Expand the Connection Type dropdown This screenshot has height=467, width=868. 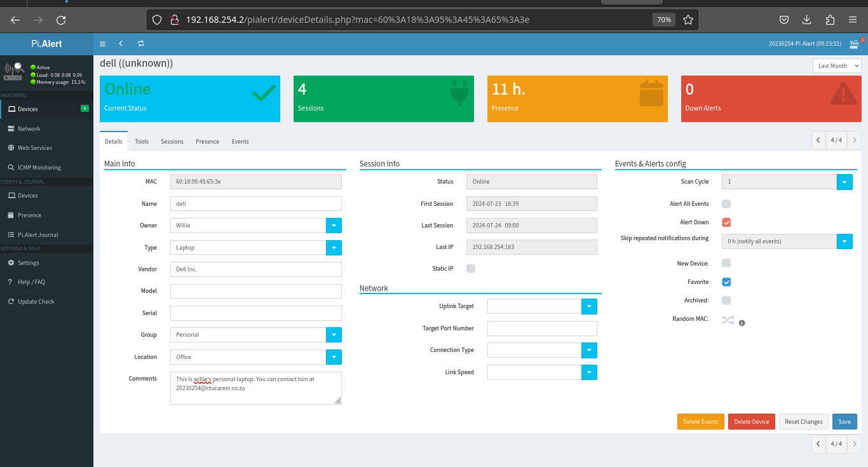click(589, 350)
